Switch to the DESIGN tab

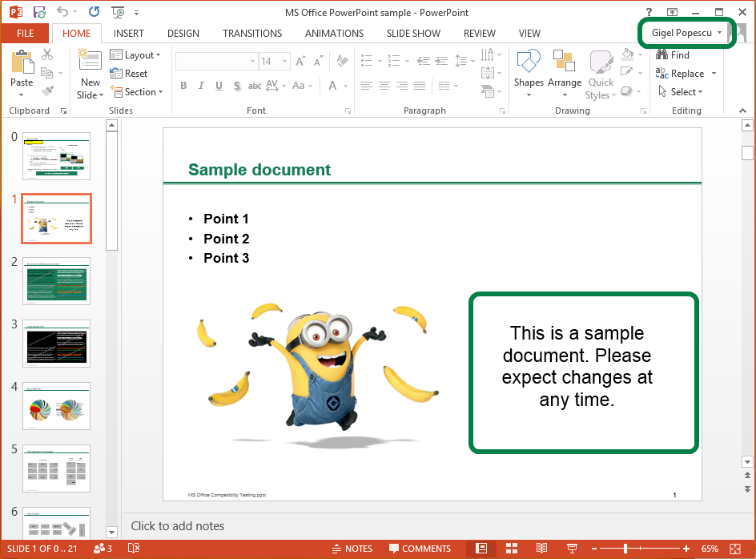point(183,34)
